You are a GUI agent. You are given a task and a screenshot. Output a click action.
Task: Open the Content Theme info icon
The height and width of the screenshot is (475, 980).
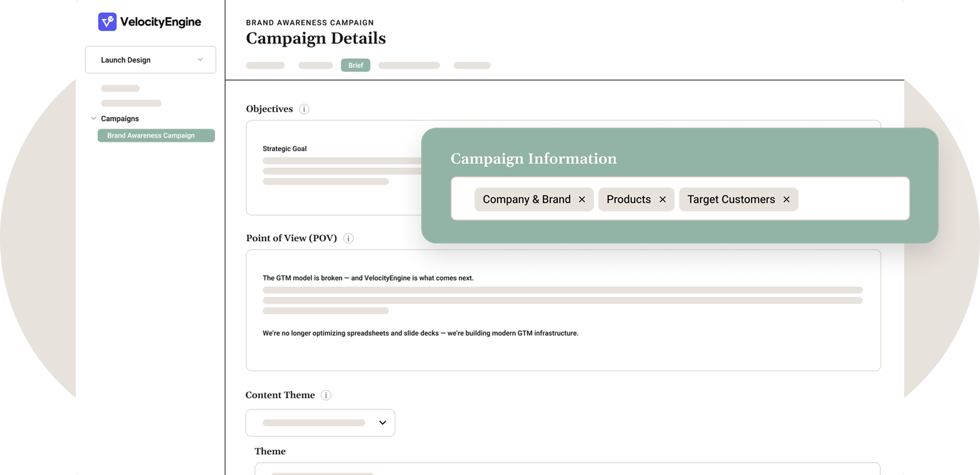click(325, 395)
